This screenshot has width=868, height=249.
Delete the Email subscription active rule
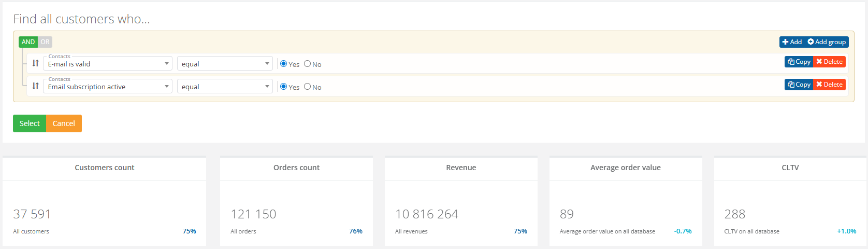829,85
